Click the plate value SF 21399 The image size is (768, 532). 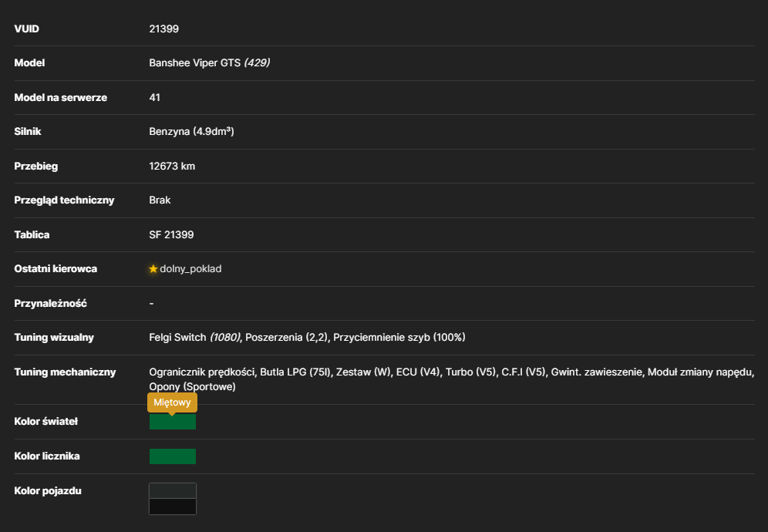tap(171, 234)
